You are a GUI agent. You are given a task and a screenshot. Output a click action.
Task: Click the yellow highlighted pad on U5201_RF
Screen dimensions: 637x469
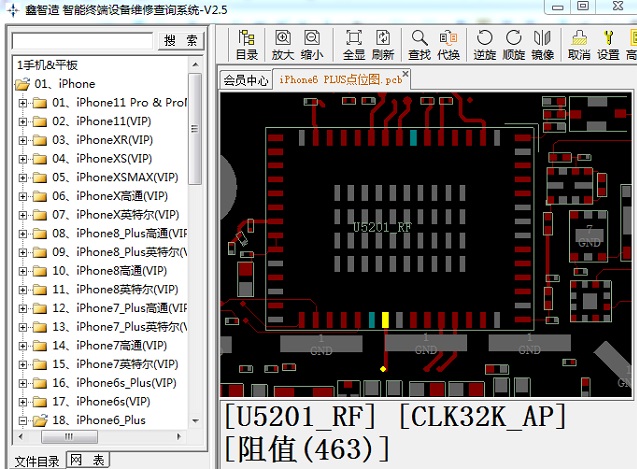(385, 320)
